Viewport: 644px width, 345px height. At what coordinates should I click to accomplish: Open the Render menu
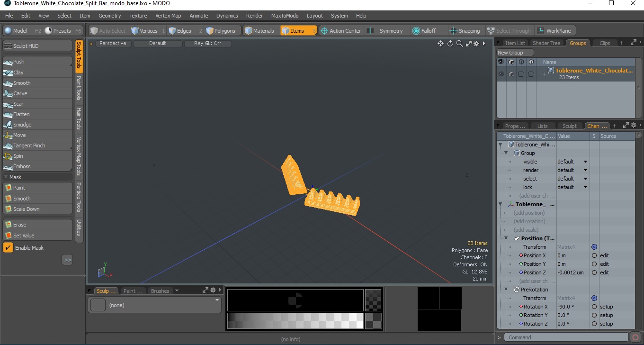(254, 16)
